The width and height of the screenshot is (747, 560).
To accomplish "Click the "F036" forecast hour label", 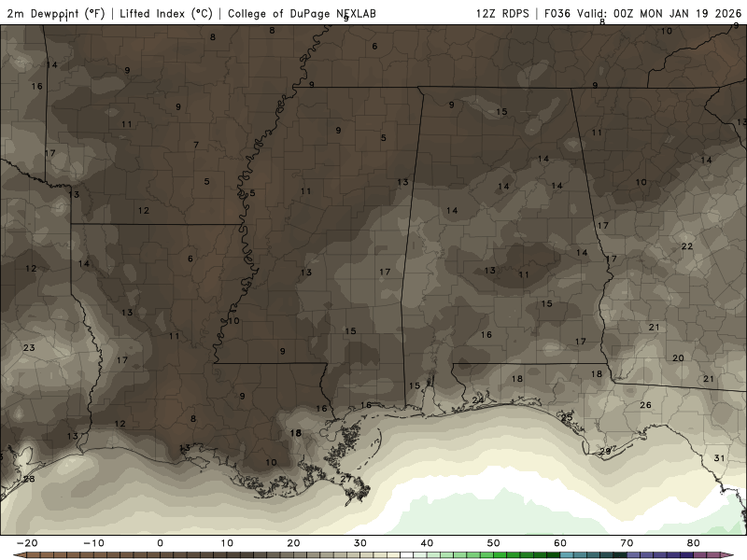I will [x=557, y=13].
